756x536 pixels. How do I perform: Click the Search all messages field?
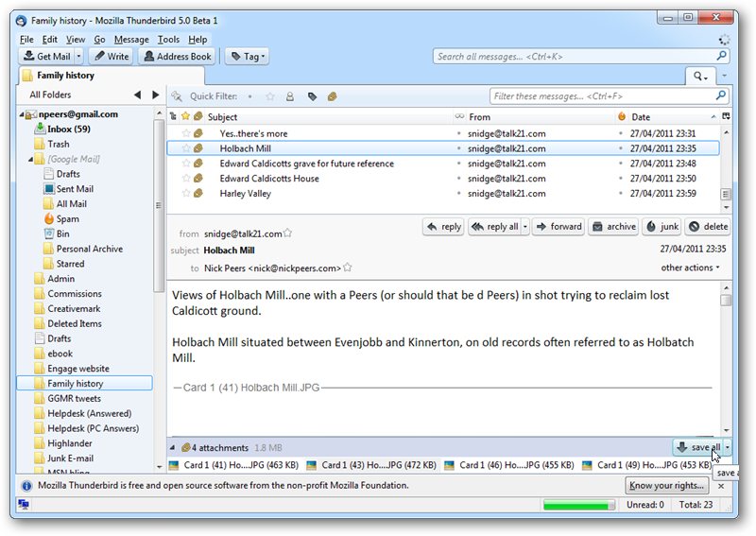point(575,57)
